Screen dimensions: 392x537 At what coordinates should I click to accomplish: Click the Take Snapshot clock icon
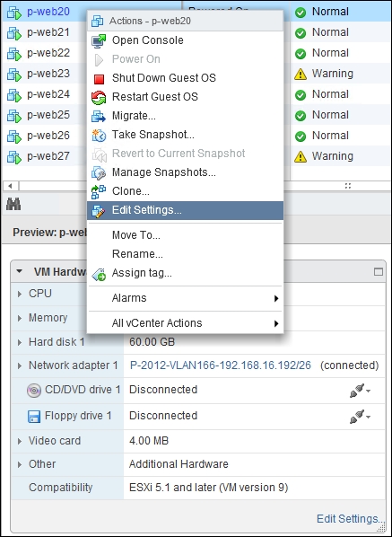tap(99, 135)
